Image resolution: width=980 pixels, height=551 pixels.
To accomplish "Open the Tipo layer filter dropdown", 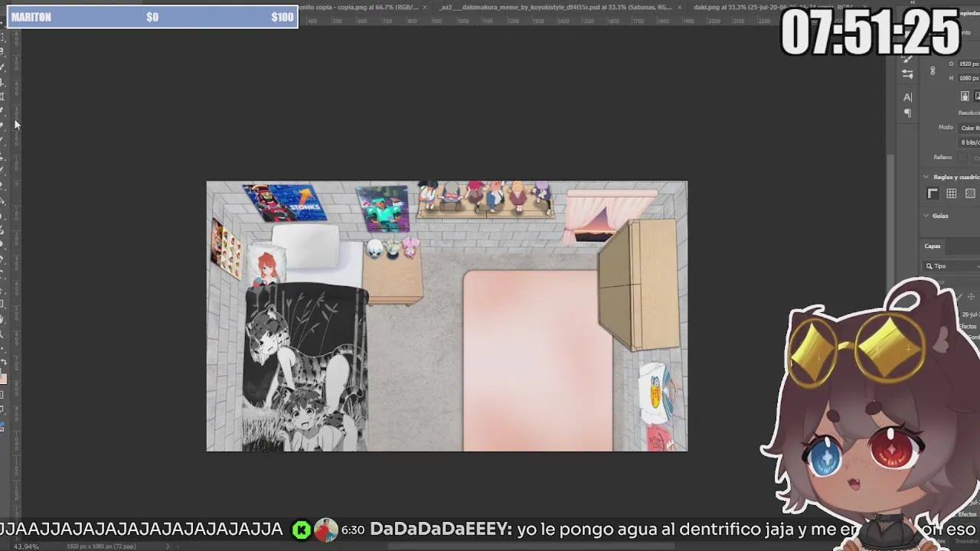I will tap(952, 266).
